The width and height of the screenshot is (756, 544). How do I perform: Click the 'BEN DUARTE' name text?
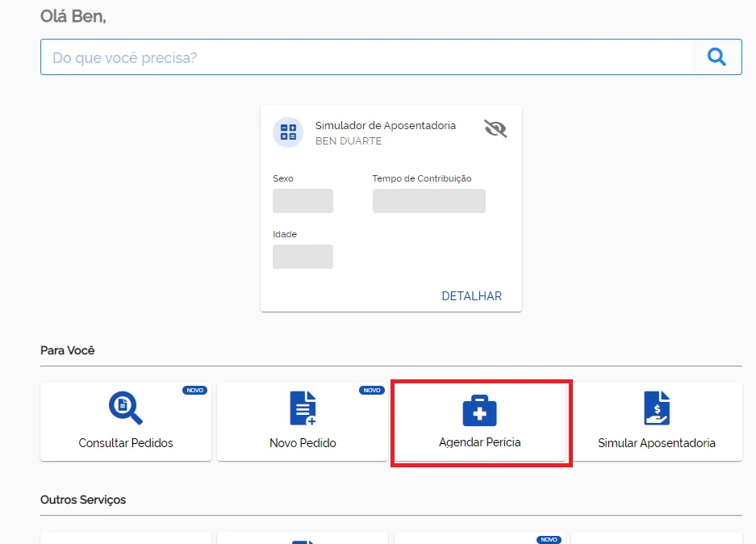pos(349,140)
